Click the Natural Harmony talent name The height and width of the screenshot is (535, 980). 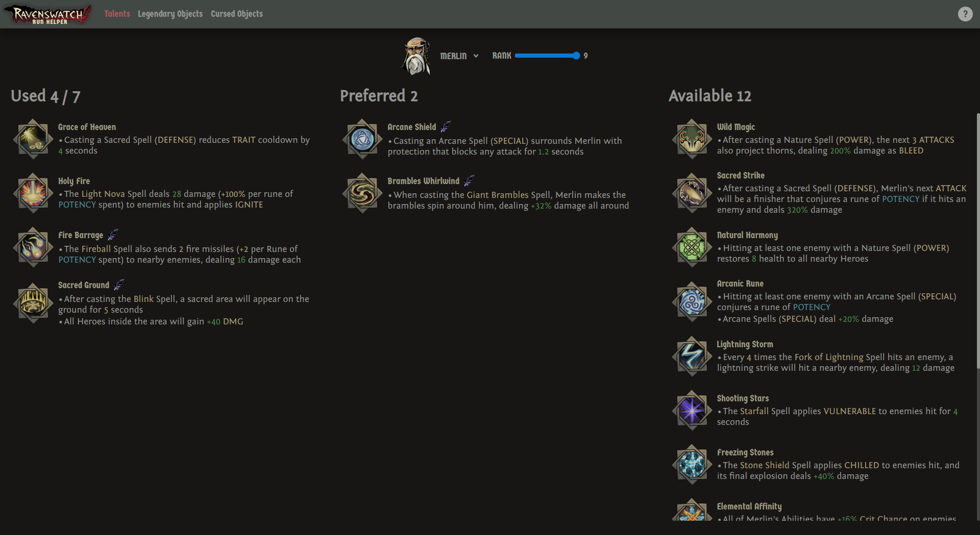(x=747, y=235)
